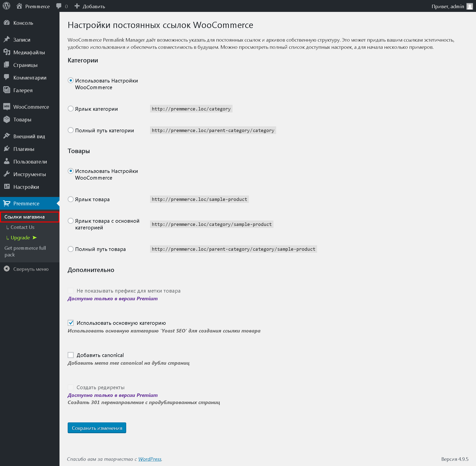This screenshot has height=466, width=476.
Task: Click the Сохранить изменения button
Action: click(97, 428)
